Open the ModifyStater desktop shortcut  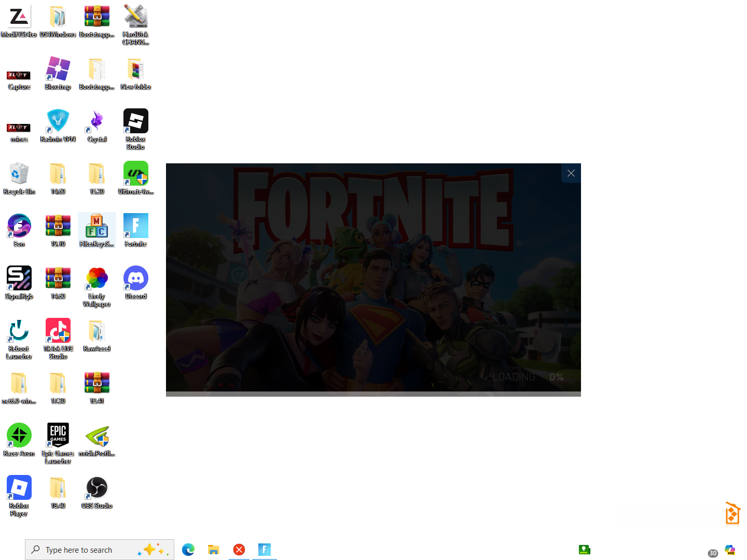[19, 22]
